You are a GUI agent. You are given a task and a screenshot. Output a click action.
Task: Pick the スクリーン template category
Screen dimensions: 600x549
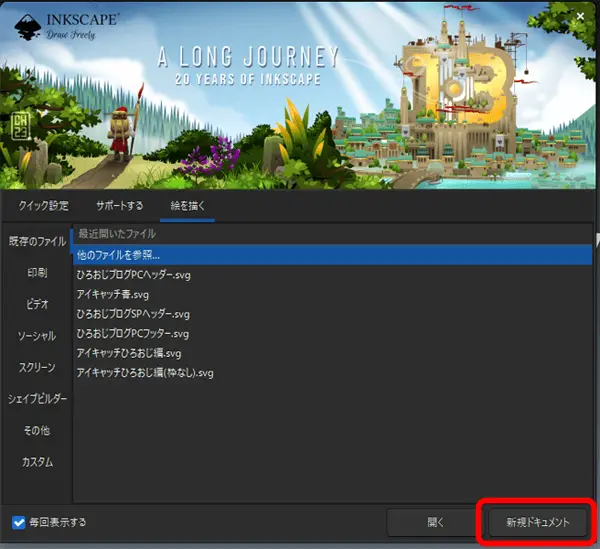click(37, 367)
